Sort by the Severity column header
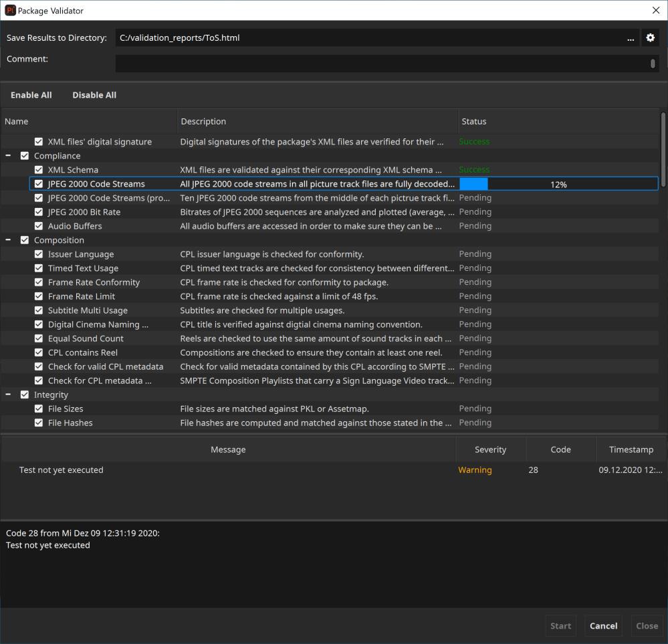The width and height of the screenshot is (668, 644). coord(490,449)
